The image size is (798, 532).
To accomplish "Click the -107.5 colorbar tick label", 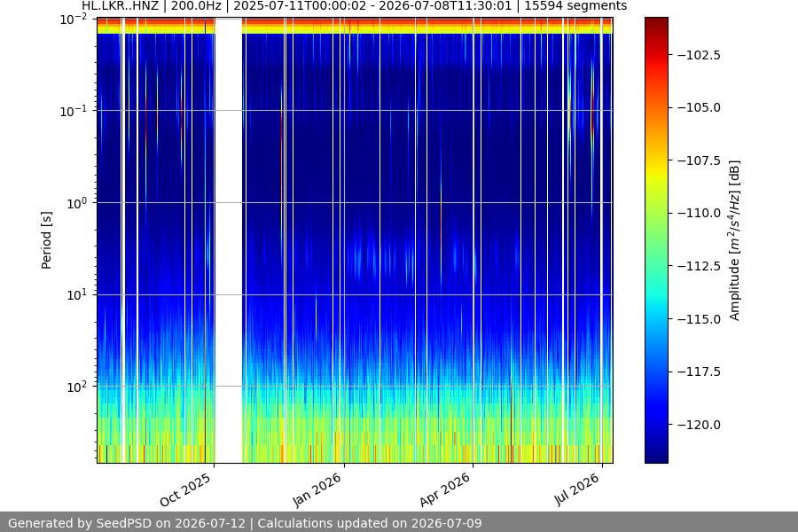I will tap(700, 160).
